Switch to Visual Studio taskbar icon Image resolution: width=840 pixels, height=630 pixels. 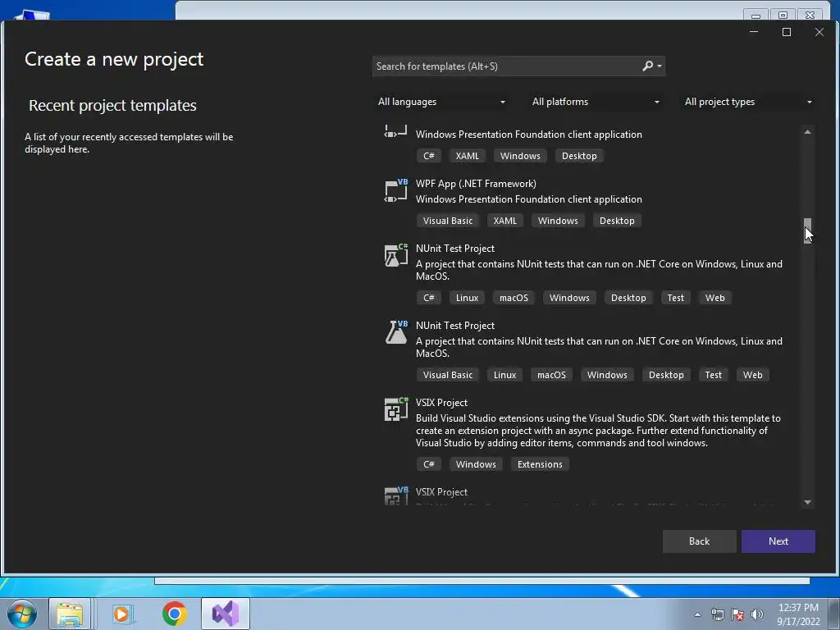tap(226, 614)
